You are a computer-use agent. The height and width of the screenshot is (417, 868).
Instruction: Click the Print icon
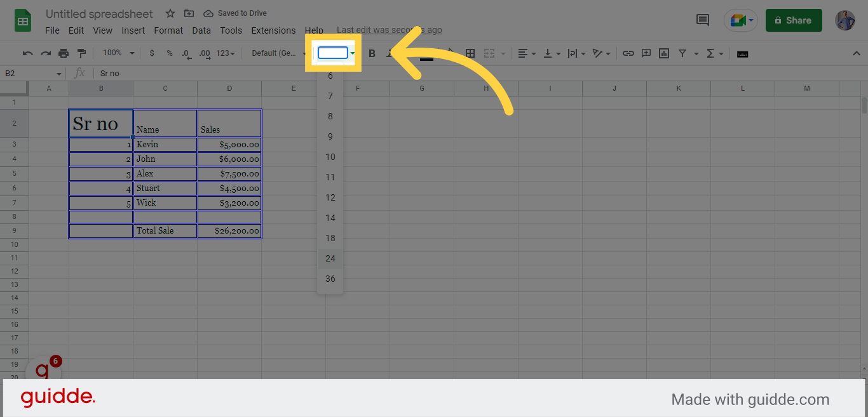(x=64, y=53)
